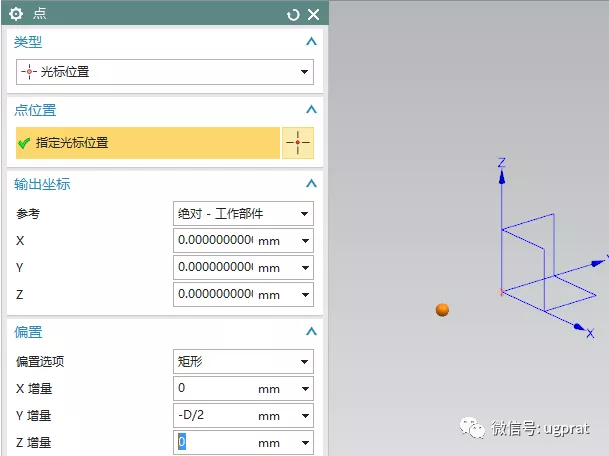This screenshot has height=456, width=609.
Task: Collapse the 类型 section
Action: (x=311, y=41)
